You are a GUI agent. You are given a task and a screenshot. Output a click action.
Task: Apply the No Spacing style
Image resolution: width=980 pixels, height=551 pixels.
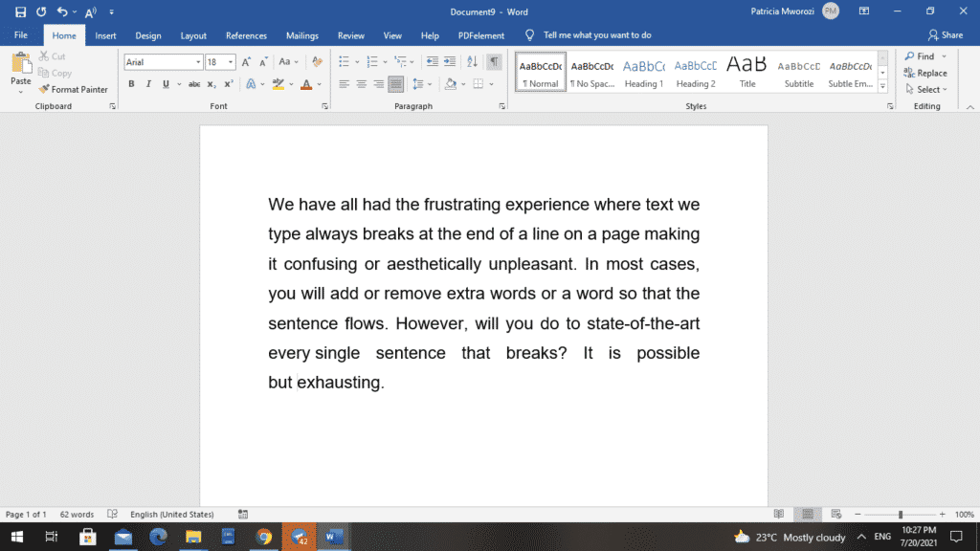click(x=592, y=72)
